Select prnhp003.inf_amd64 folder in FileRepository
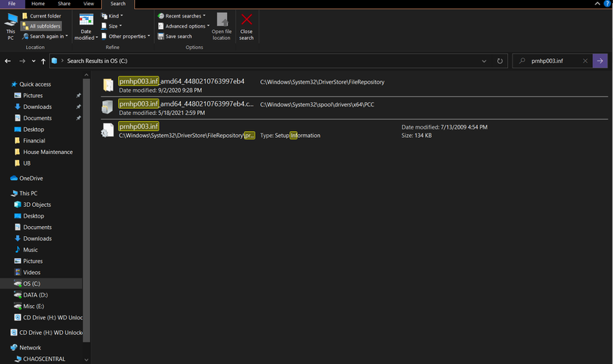This screenshot has height=364, width=613. (x=354, y=85)
